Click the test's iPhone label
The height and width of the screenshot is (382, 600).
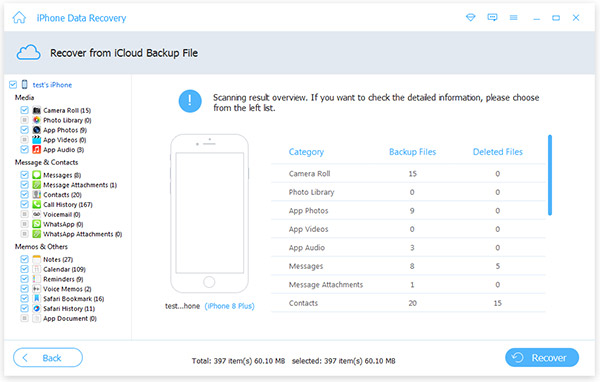[x=52, y=85]
